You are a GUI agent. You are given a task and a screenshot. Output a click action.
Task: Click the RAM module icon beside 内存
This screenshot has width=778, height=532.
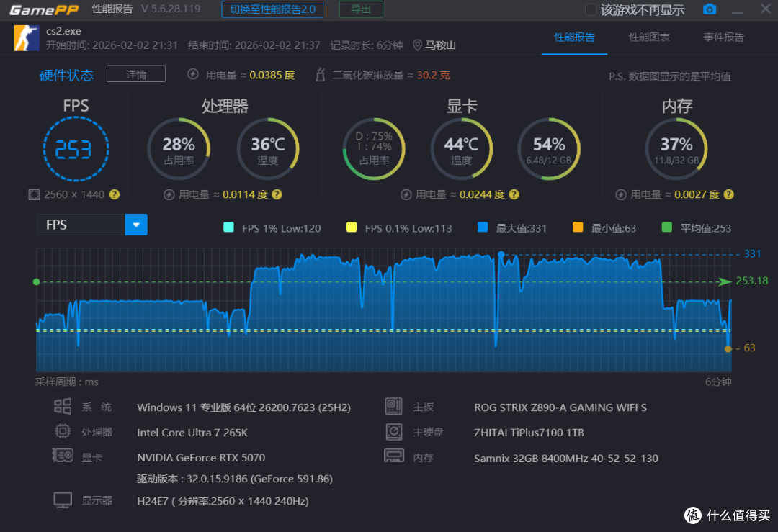(394, 456)
